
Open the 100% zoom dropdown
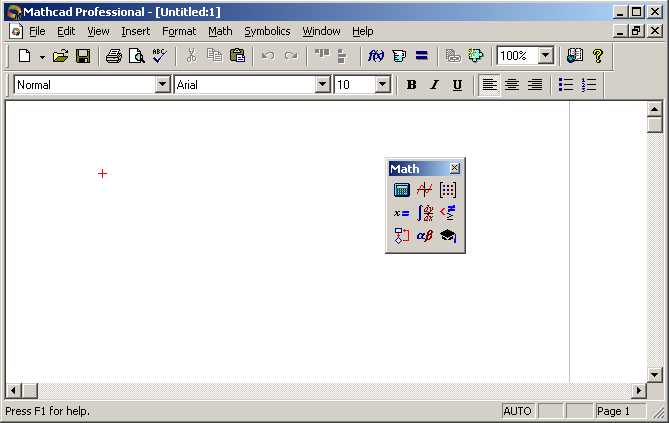tap(545, 56)
